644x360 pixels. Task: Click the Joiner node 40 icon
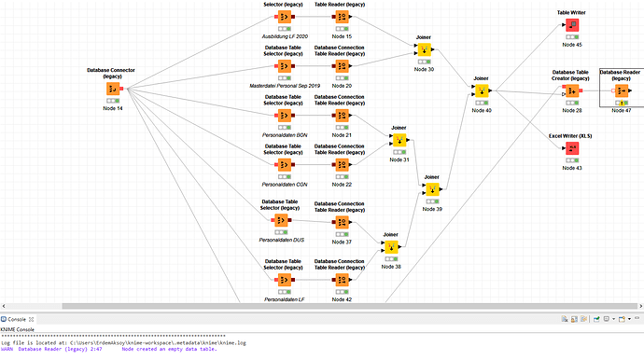[x=482, y=90]
